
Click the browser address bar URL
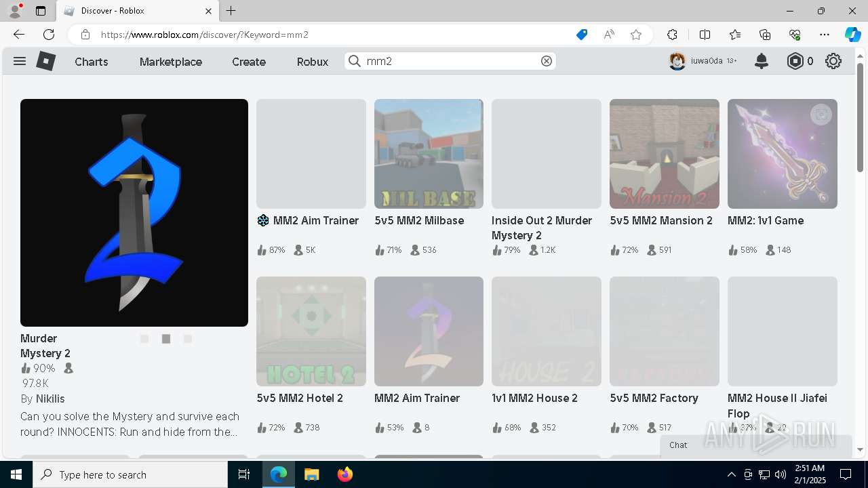pyautogui.click(x=205, y=35)
